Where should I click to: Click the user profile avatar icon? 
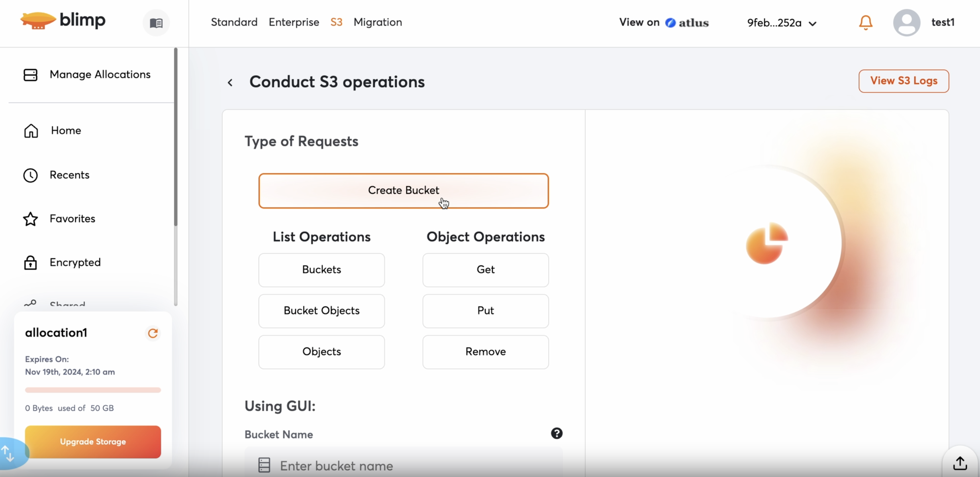tap(906, 22)
